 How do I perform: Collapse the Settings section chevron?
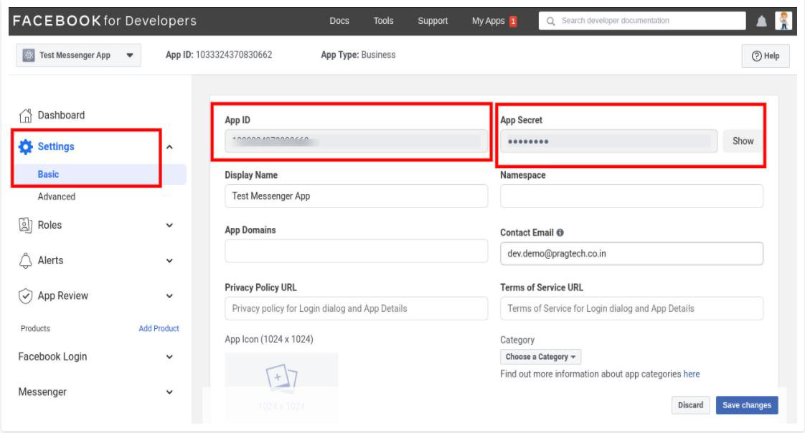169,147
